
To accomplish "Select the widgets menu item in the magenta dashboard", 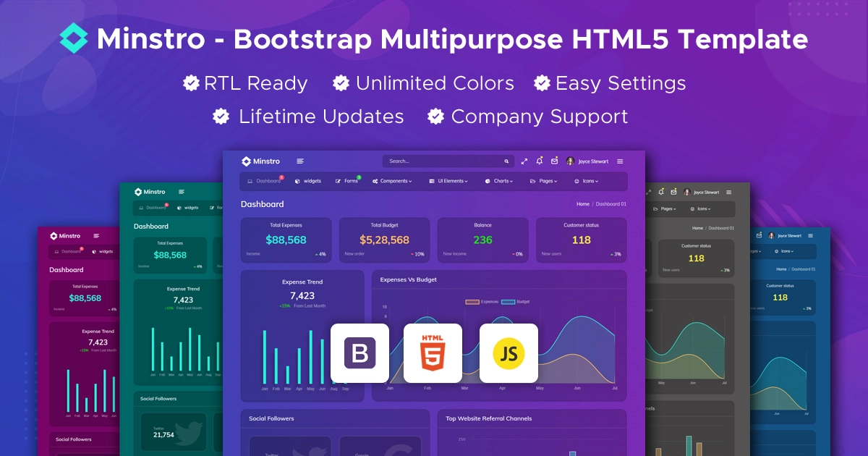I will tap(103, 251).
